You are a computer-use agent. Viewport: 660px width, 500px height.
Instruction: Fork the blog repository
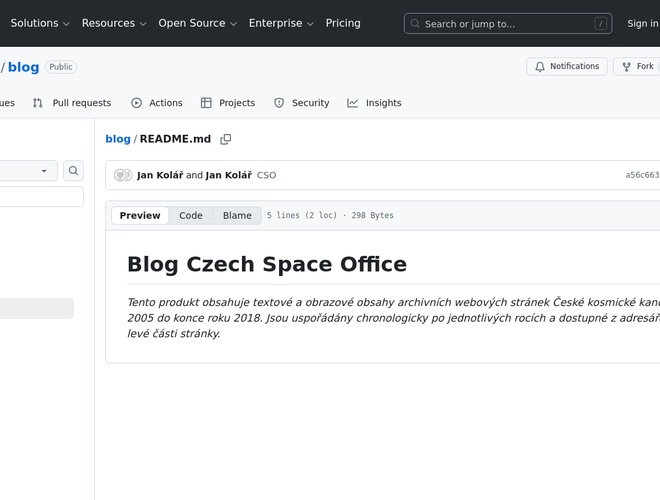click(x=637, y=67)
